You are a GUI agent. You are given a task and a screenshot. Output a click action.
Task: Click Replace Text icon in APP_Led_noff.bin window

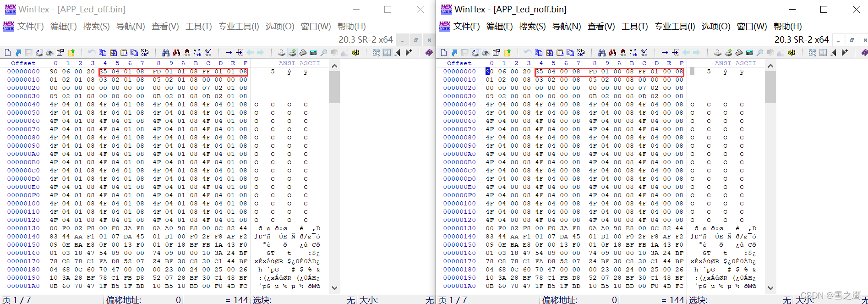click(633, 53)
